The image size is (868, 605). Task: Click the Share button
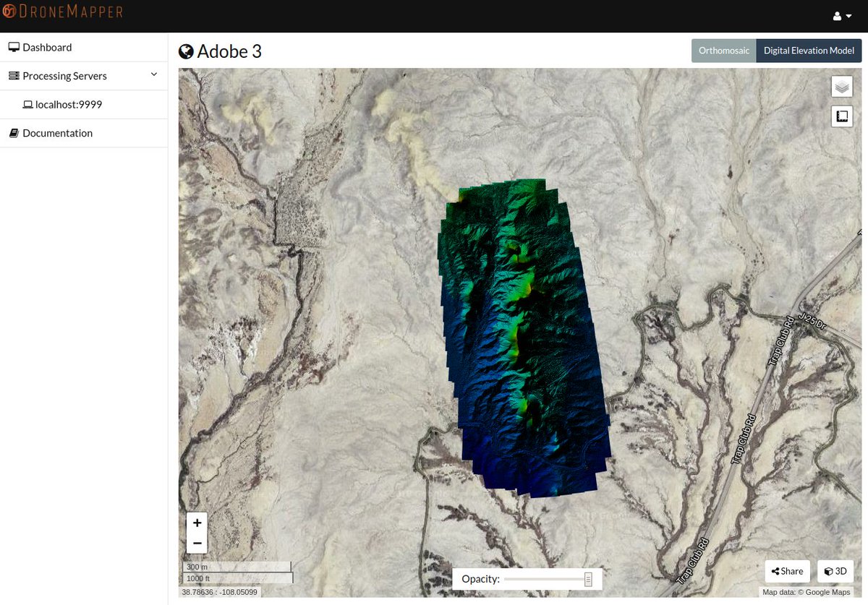pos(787,571)
